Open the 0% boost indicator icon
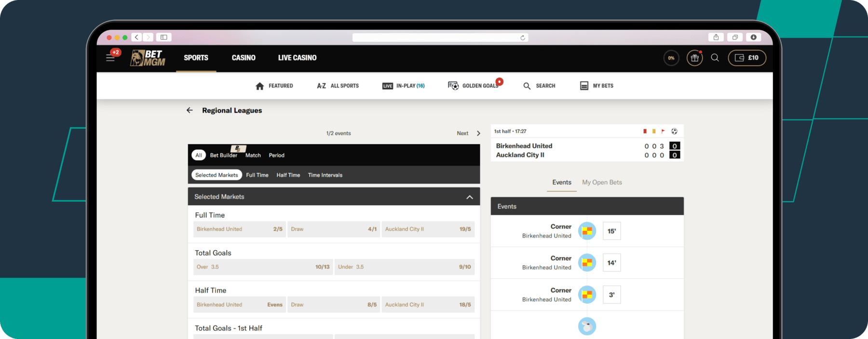This screenshot has height=339, width=868. click(671, 58)
